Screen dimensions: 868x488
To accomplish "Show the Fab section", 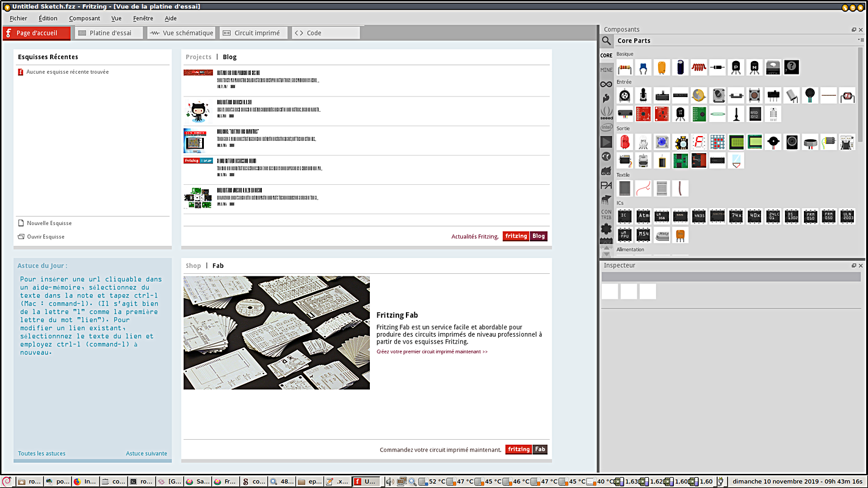I will point(218,265).
